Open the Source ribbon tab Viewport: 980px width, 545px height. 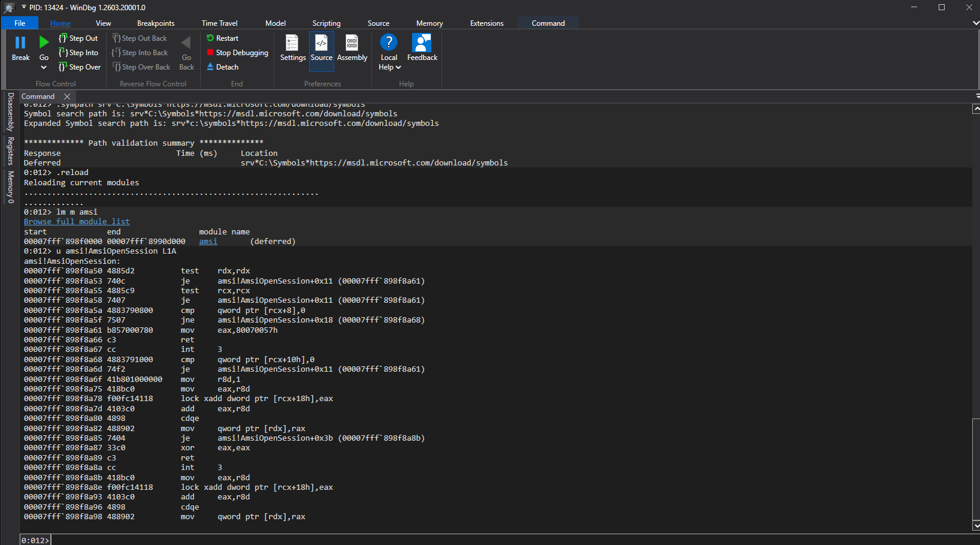[379, 23]
